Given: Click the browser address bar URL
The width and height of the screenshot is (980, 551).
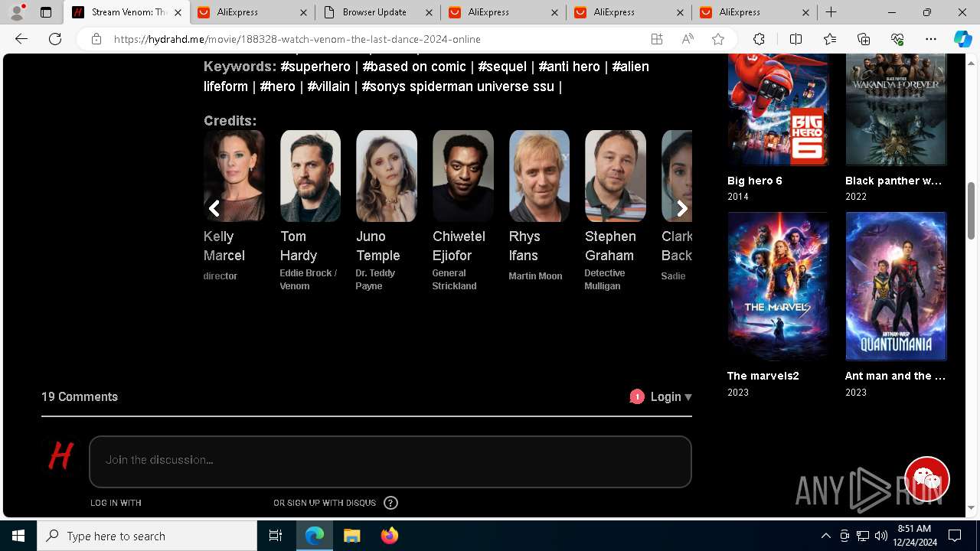Looking at the screenshot, I should [x=297, y=39].
